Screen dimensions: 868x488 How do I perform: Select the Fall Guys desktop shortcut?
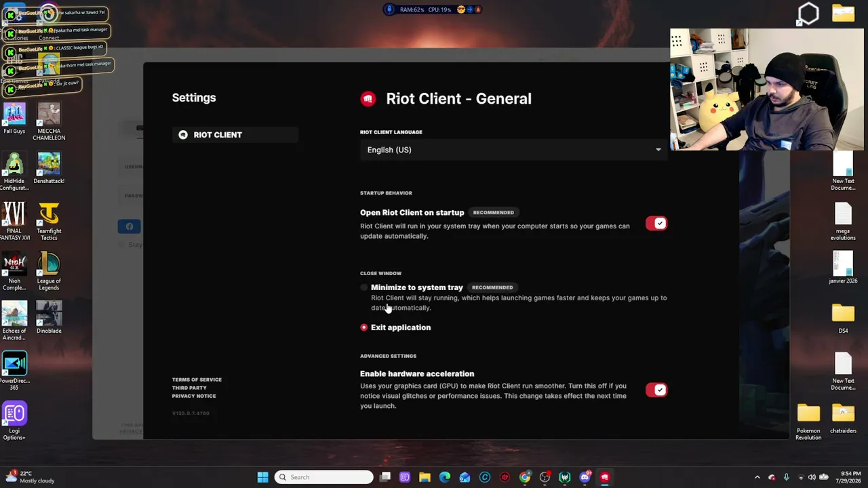click(x=14, y=119)
